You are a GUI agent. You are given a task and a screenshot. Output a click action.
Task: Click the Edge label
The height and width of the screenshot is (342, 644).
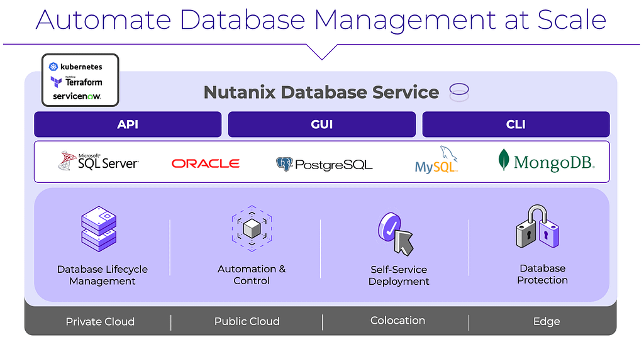547,321
